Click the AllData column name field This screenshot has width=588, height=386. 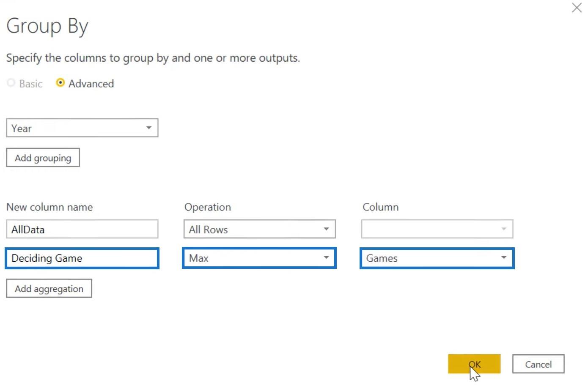pos(82,229)
